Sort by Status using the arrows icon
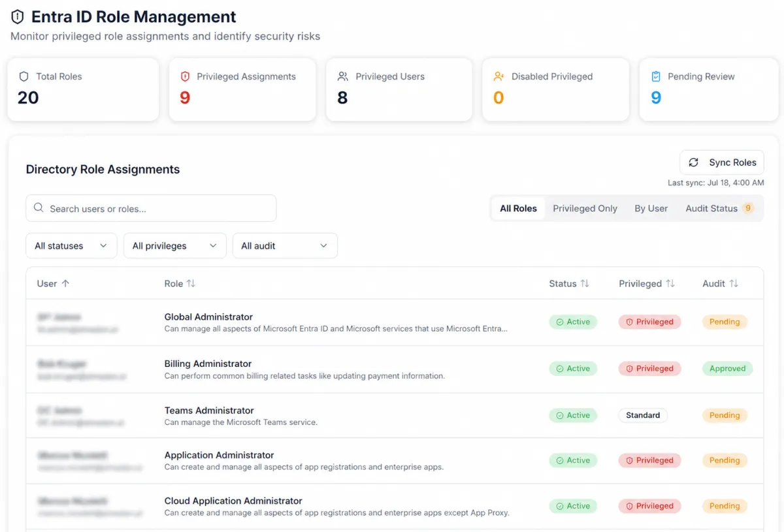Viewport: 784px width, 532px height. pyautogui.click(x=585, y=283)
